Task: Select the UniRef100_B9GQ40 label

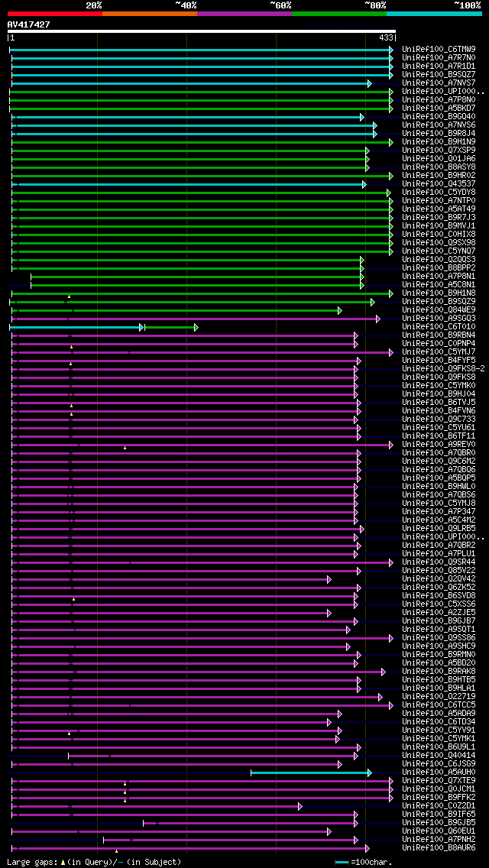Action: [439, 117]
